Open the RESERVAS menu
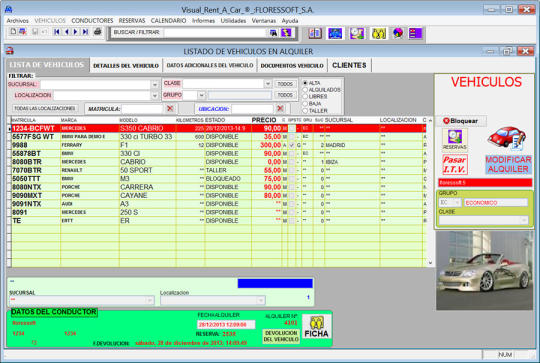The width and height of the screenshot is (540, 363). click(132, 21)
